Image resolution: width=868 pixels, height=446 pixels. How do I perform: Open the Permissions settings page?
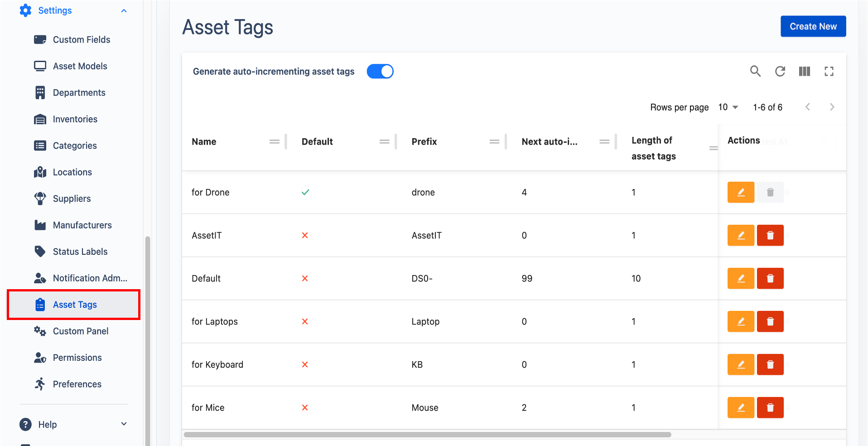(x=77, y=358)
